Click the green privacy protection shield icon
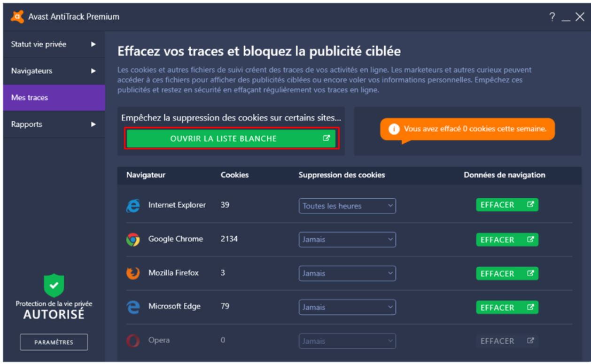The image size is (591, 364). tap(54, 286)
